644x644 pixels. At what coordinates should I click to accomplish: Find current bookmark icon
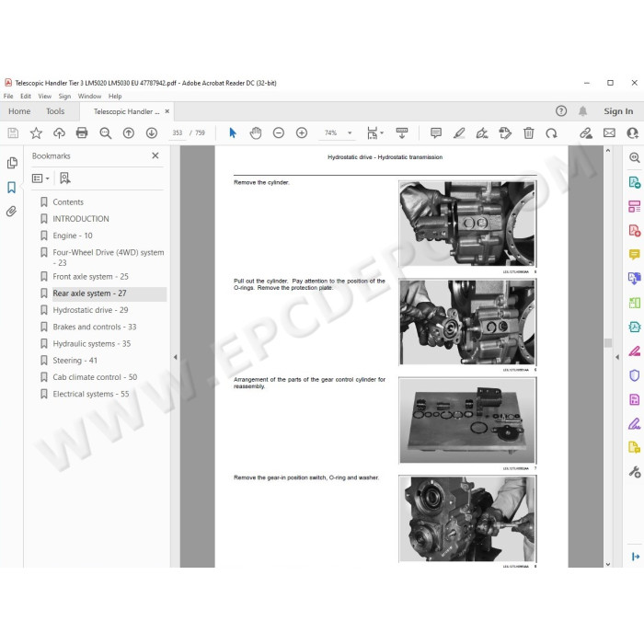(x=65, y=178)
